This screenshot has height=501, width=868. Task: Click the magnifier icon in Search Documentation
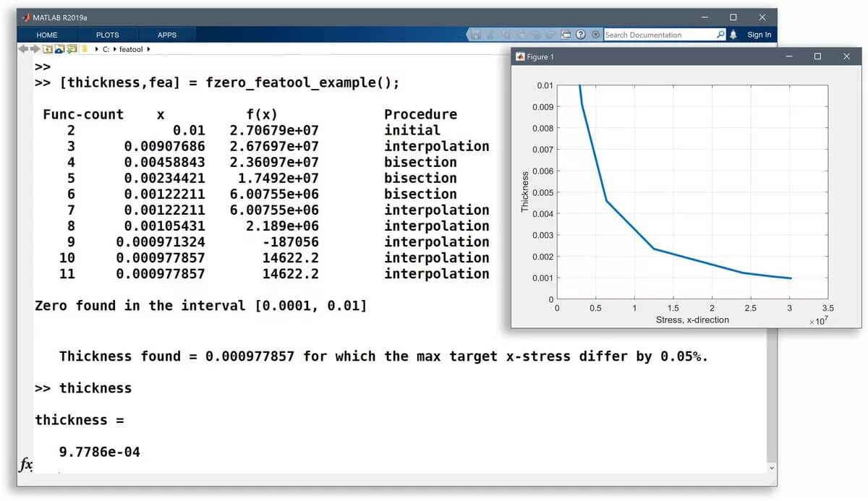720,35
